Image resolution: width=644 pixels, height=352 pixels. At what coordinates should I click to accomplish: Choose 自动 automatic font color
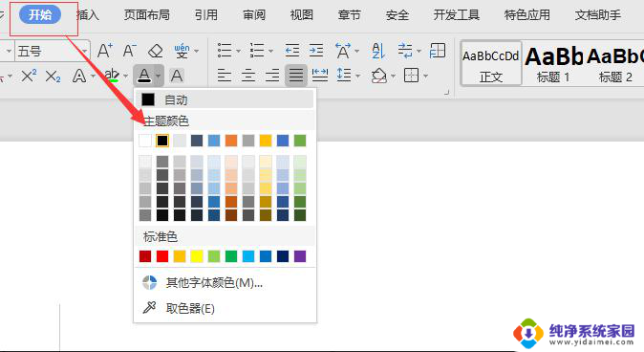[x=225, y=99]
